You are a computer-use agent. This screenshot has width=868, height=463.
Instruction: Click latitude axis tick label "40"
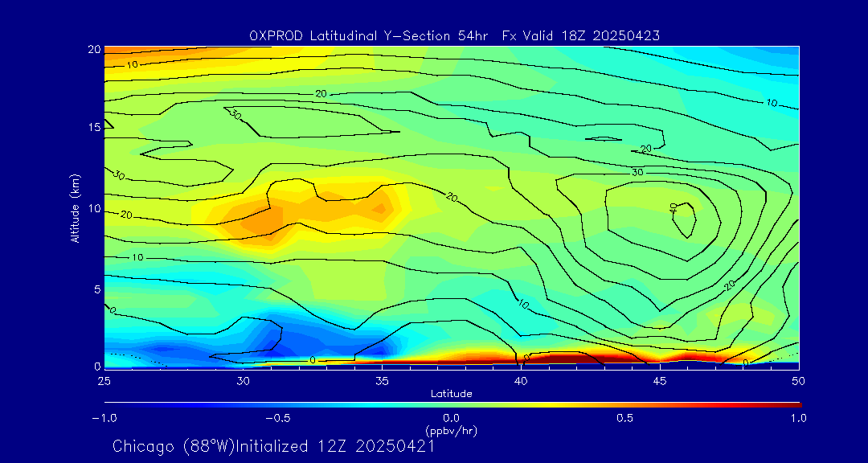point(521,381)
